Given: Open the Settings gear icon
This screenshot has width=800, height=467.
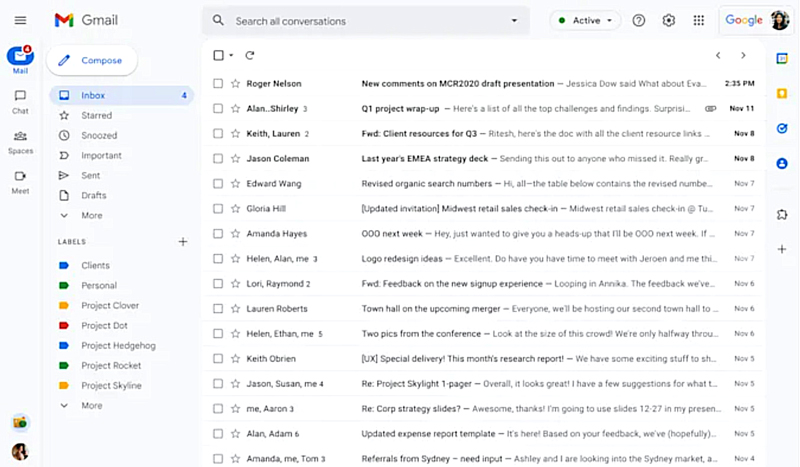Looking at the screenshot, I should pos(669,20).
